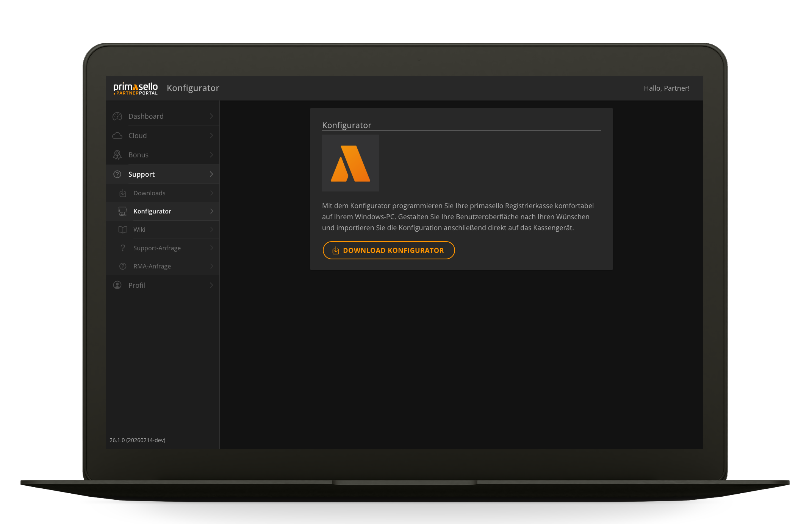Open the Support-Anfrage menu item
Screen dimensions: 812x524
157,248
